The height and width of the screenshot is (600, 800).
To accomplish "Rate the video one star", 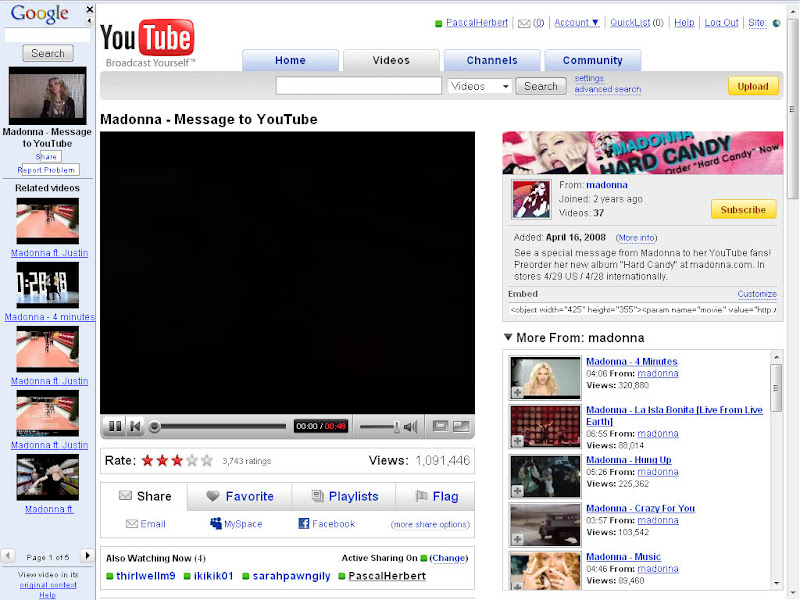I will (147, 461).
